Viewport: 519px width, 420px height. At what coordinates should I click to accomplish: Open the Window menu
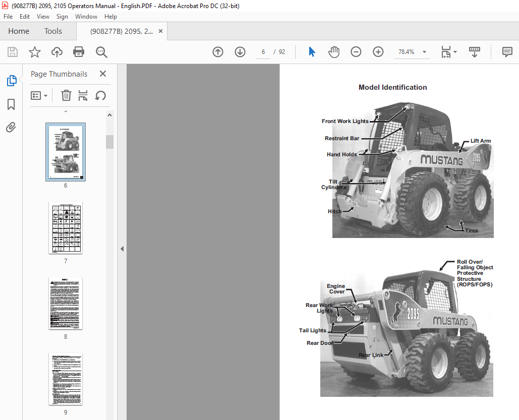click(86, 17)
